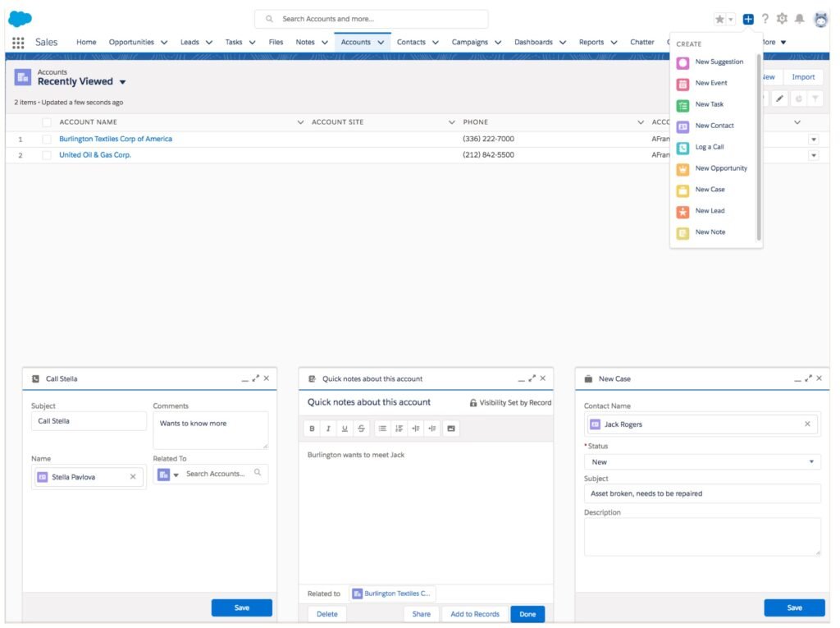This screenshot has width=840, height=628.
Task: Insert a bulleted list in the note
Action: click(382, 429)
